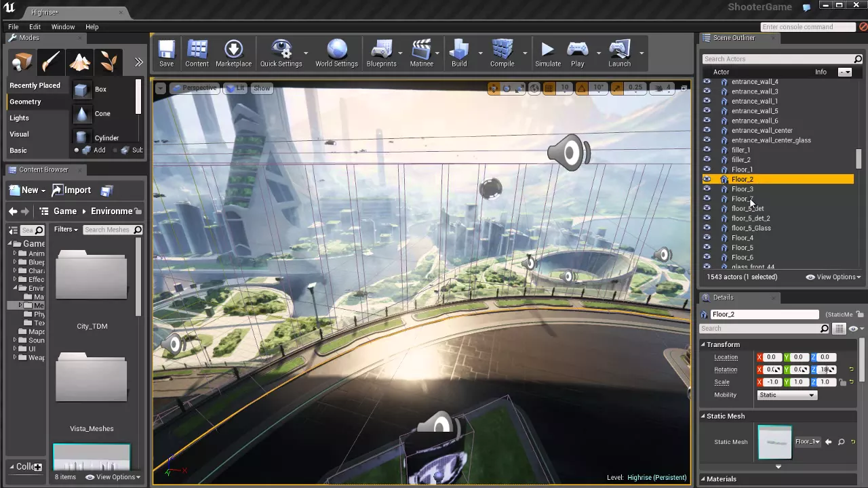This screenshot has width=868, height=488.
Task: Select Floor_5 in Scene Outliner
Action: (x=742, y=247)
